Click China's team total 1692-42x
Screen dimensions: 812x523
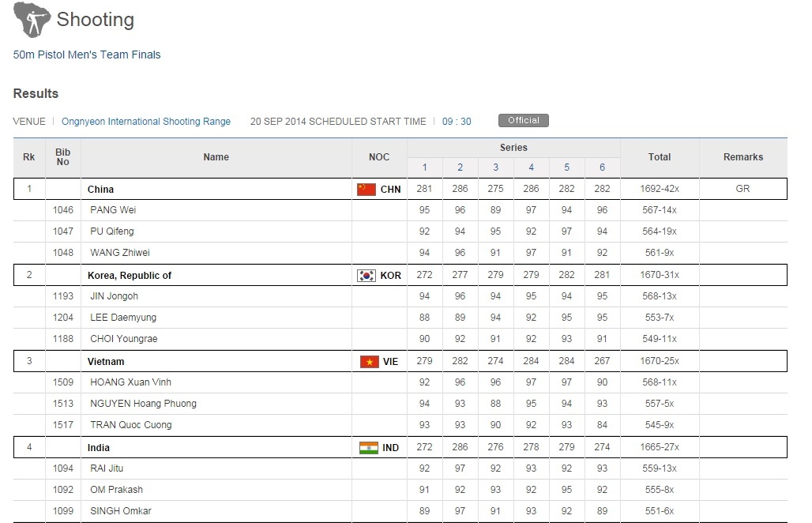(660, 189)
